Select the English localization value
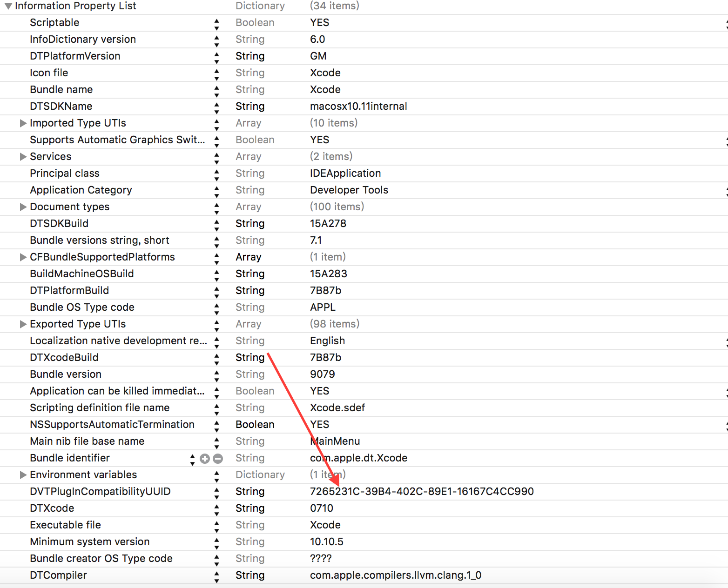This screenshot has width=728, height=588. (x=328, y=341)
